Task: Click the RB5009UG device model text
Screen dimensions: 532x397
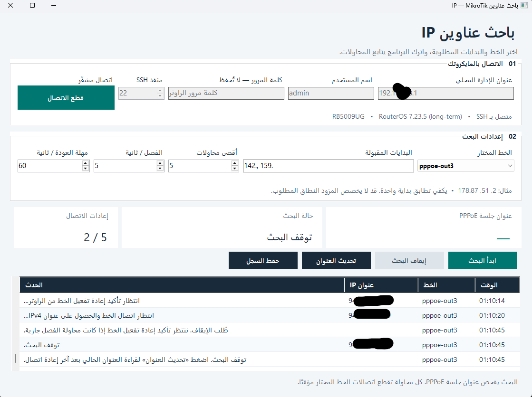Action: tap(348, 117)
